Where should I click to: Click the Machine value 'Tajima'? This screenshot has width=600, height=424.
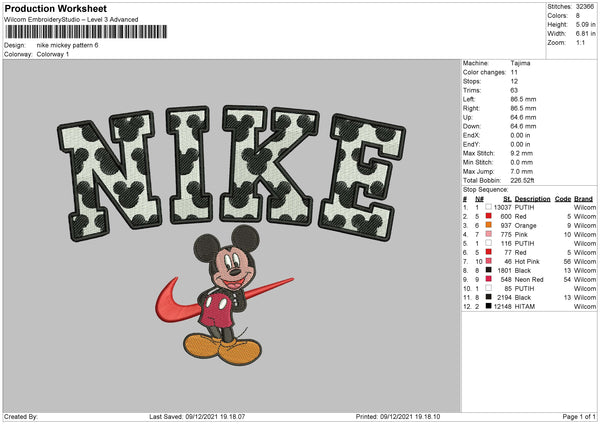tap(520, 63)
